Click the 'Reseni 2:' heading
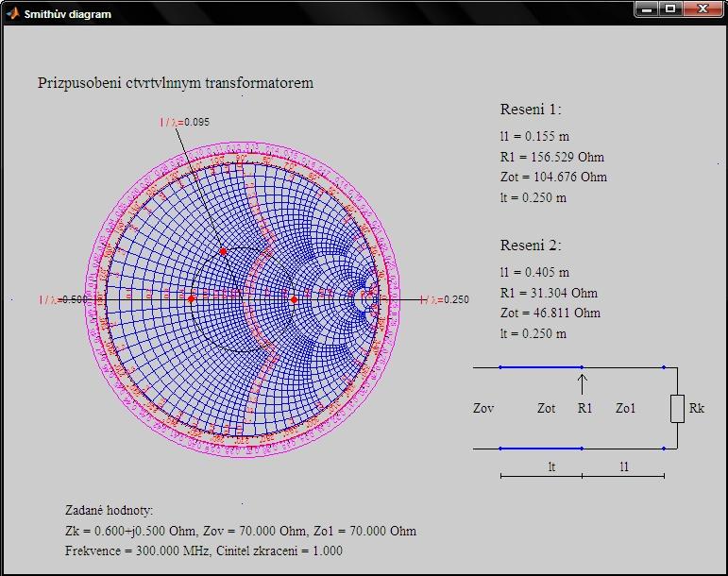 point(531,246)
